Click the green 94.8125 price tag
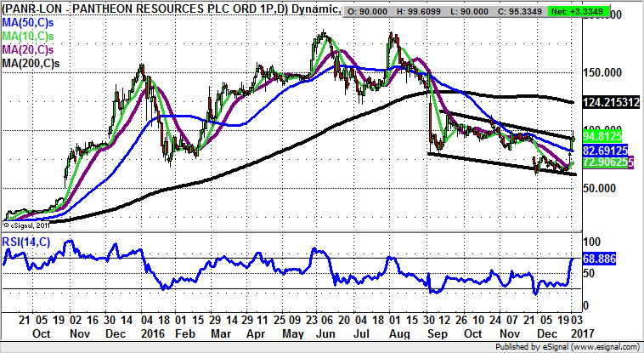 click(607, 134)
